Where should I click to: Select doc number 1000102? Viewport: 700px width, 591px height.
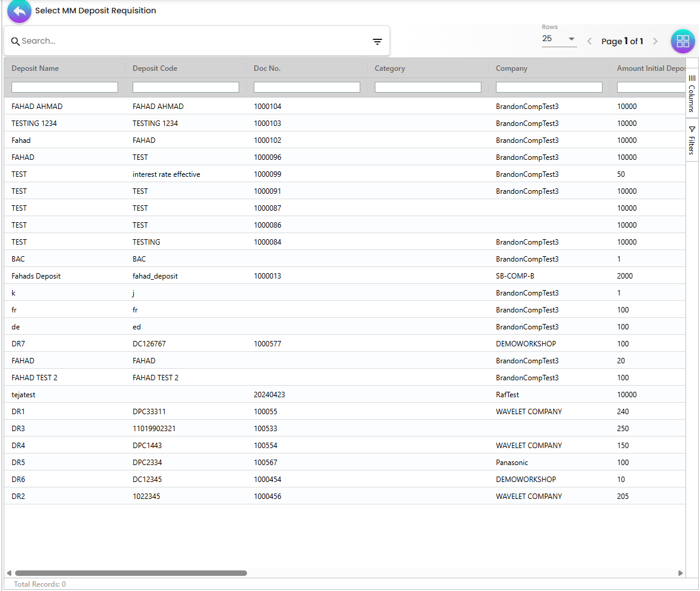point(268,140)
